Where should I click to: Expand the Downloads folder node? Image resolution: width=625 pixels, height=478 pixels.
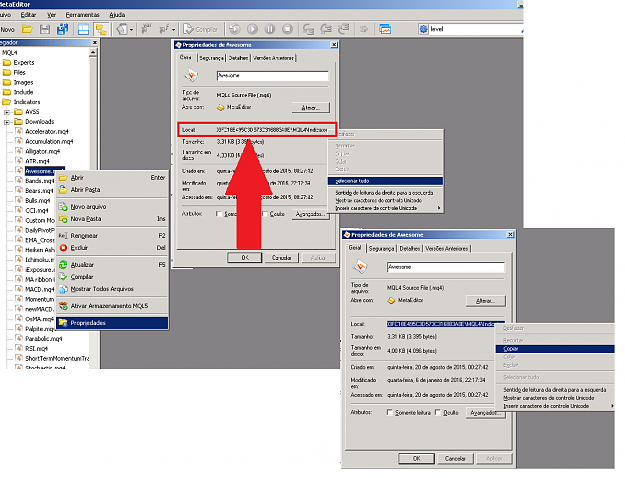[7, 122]
